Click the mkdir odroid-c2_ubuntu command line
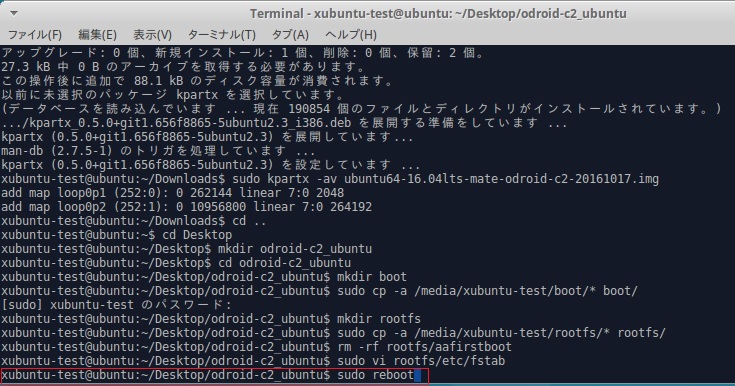 click(x=187, y=249)
